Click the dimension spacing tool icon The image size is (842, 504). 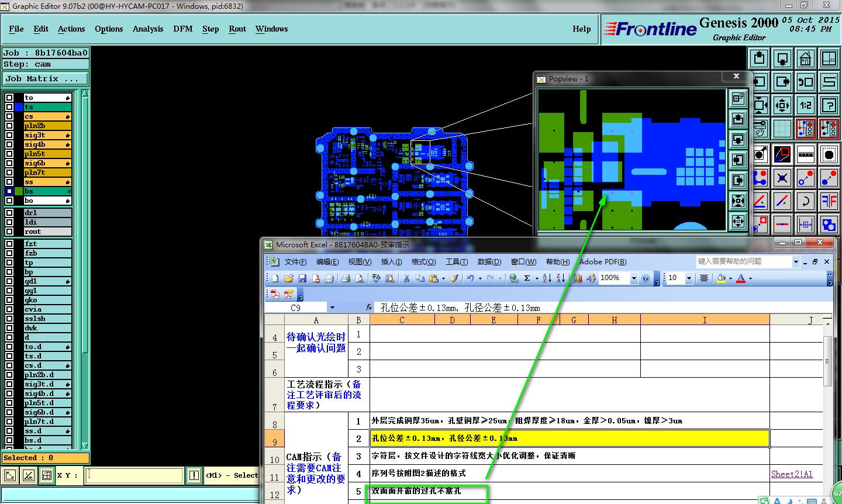[806, 224]
